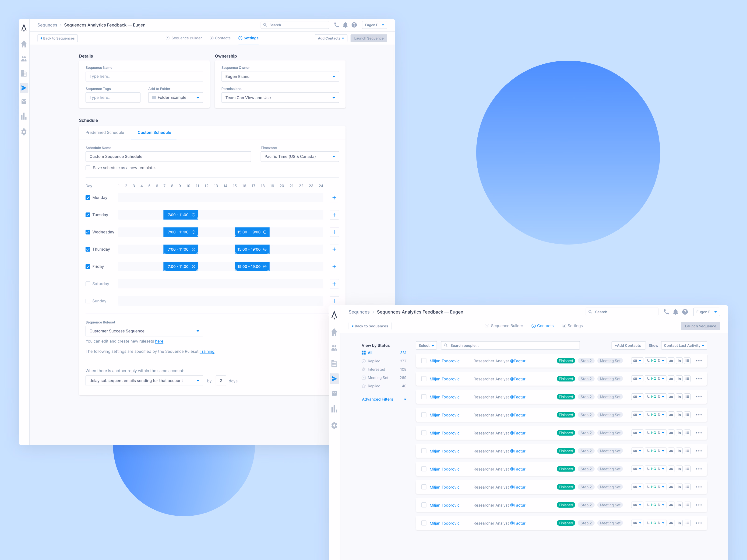
Task: Follow the Training ruleset link
Action: pyautogui.click(x=207, y=351)
